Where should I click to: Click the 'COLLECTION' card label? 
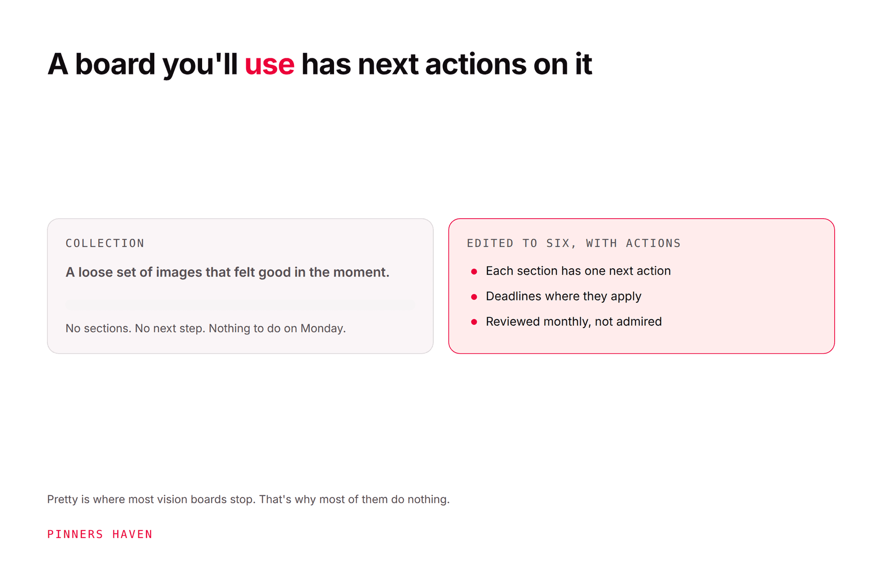click(105, 243)
